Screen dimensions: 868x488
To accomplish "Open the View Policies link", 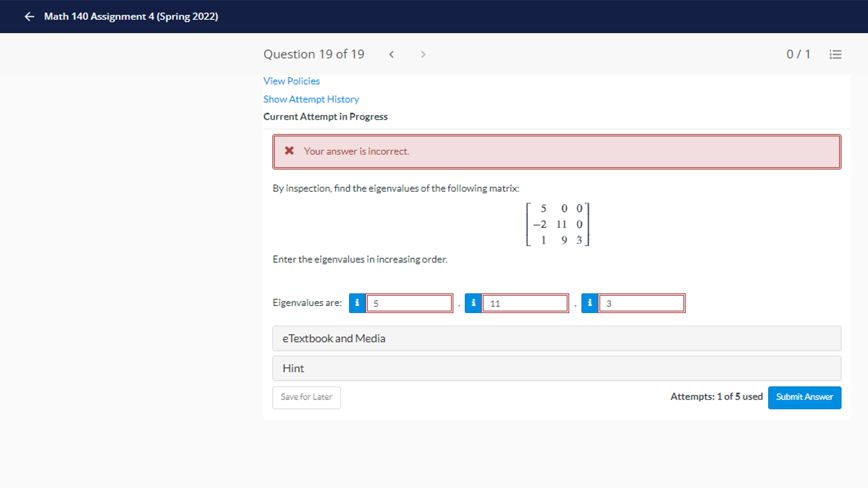I will click(291, 81).
